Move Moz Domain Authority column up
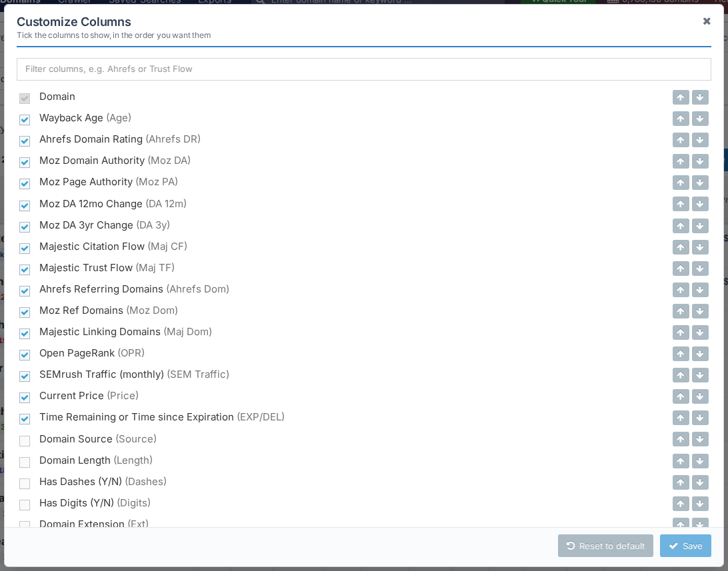728x571 pixels. 681,161
